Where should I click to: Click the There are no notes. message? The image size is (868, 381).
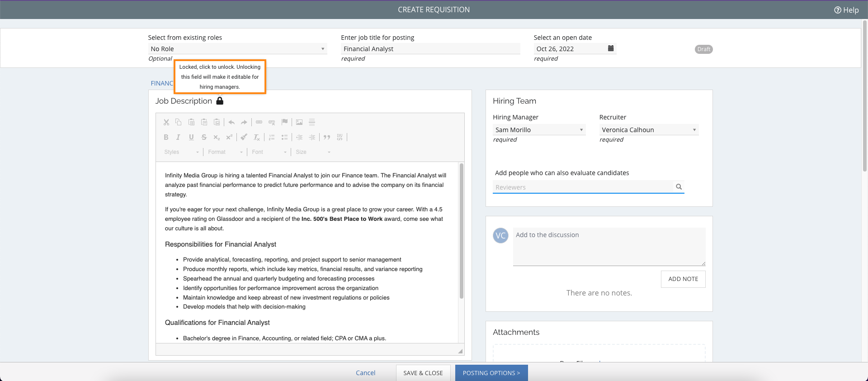tap(599, 293)
